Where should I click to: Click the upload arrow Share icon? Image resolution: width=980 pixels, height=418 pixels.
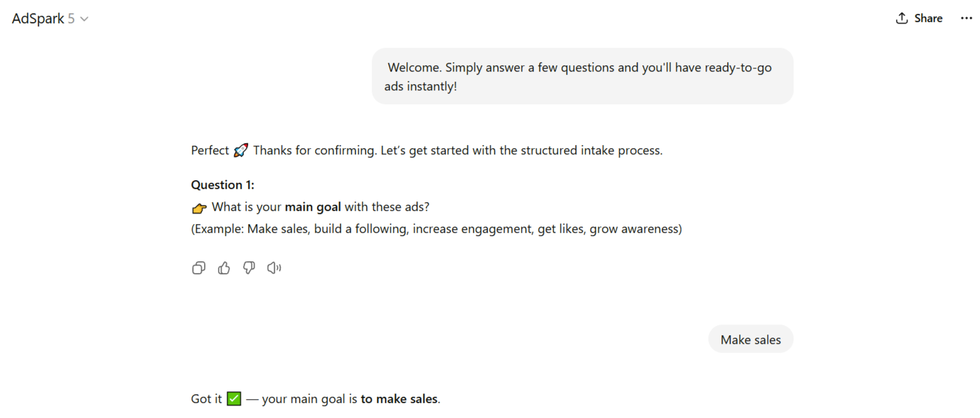click(x=902, y=18)
